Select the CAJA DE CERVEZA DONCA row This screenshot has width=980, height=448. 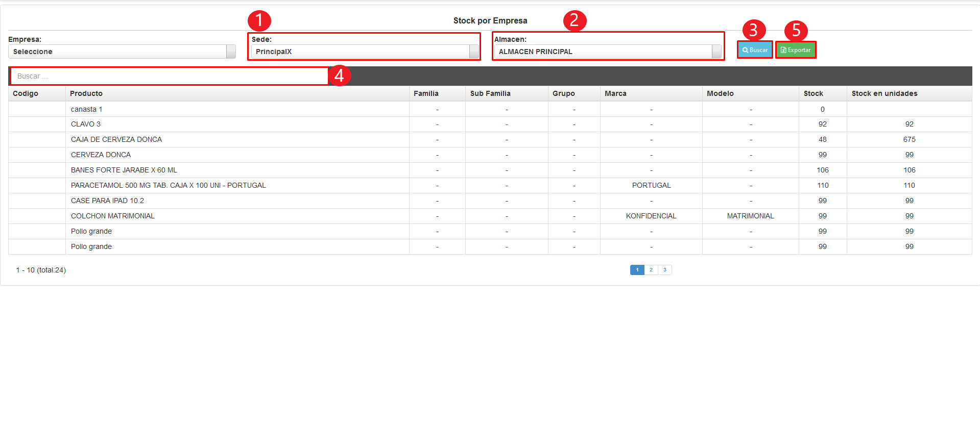click(x=490, y=139)
